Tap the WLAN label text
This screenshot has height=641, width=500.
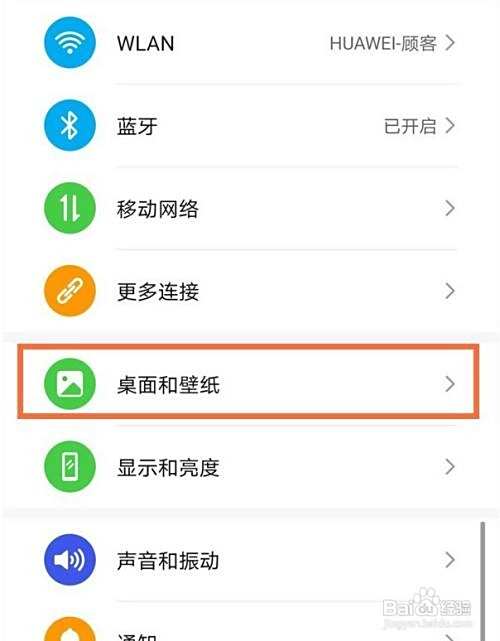146,43
